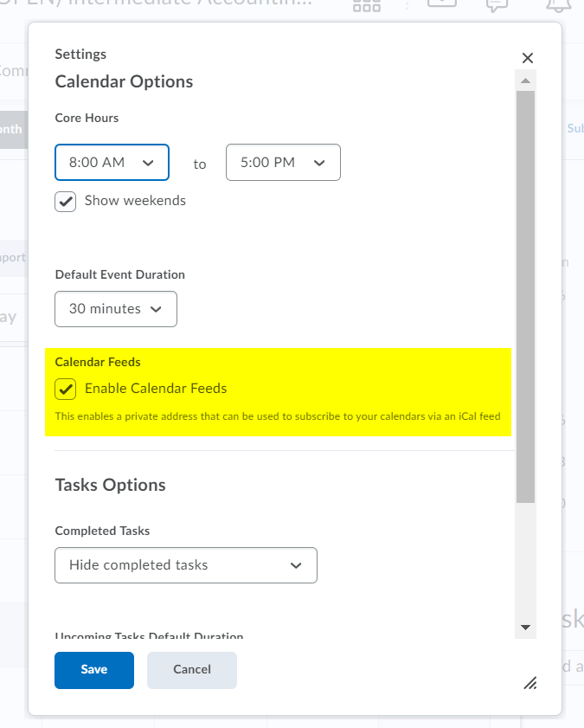This screenshot has height=728, width=584.
Task: Click the scroll up arrow in Settings
Action: 524,81
